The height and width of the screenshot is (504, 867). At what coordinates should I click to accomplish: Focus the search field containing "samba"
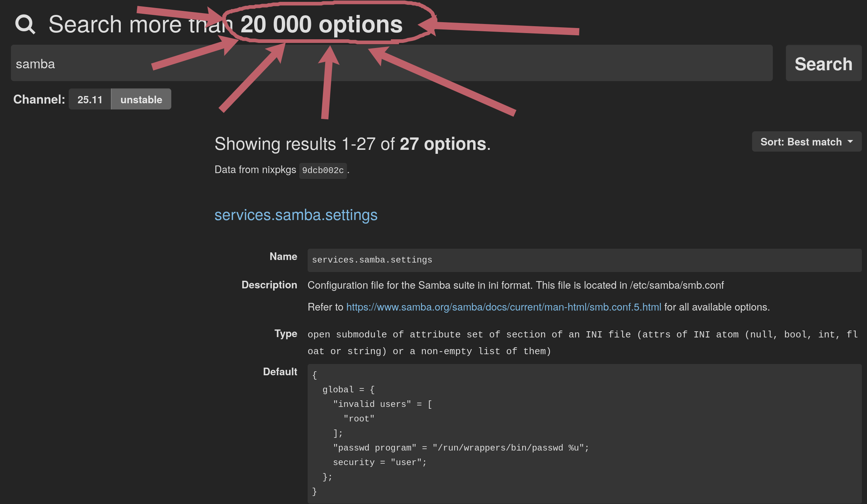[391, 63]
